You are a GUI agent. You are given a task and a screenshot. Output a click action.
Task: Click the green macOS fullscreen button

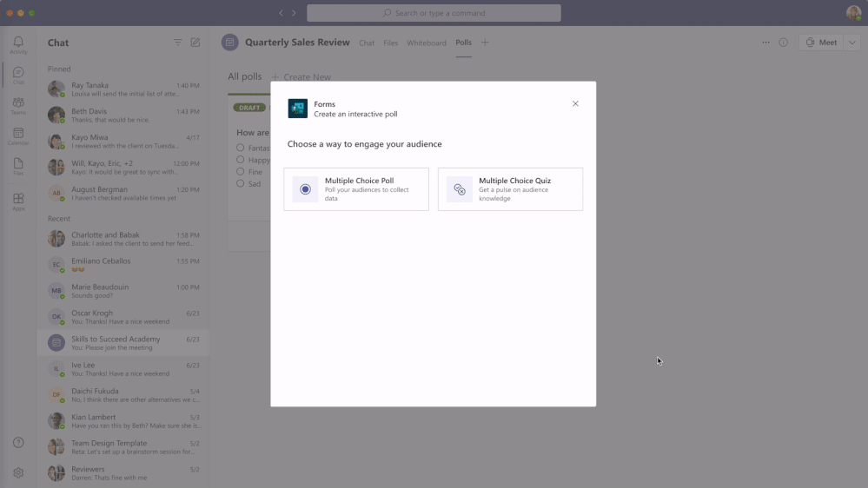(31, 13)
